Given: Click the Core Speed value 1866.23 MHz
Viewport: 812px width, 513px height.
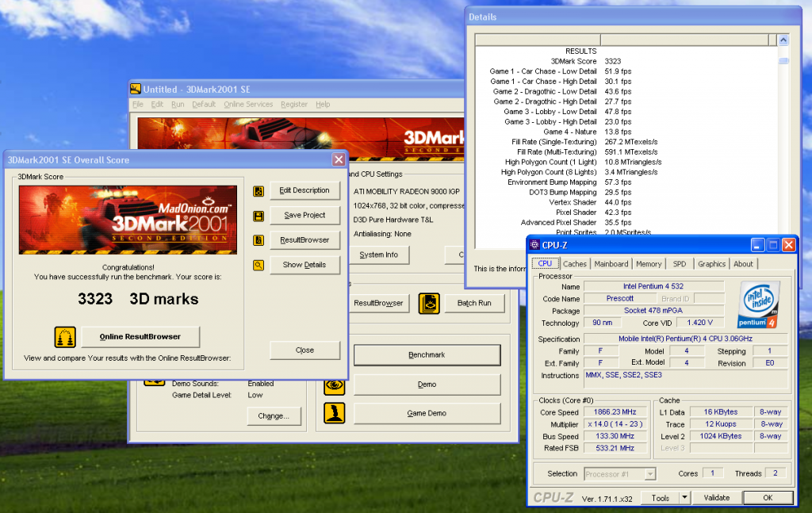Looking at the screenshot, I should click(x=615, y=412).
